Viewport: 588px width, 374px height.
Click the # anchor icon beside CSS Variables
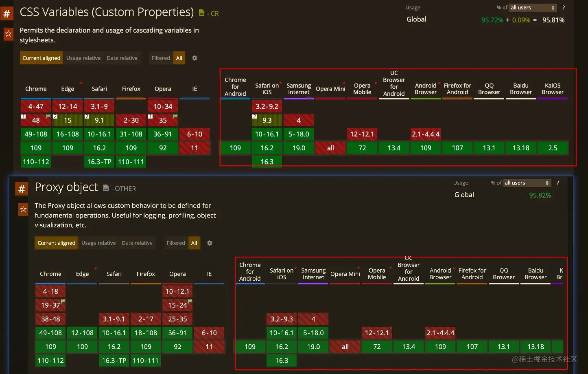[7, 13]
